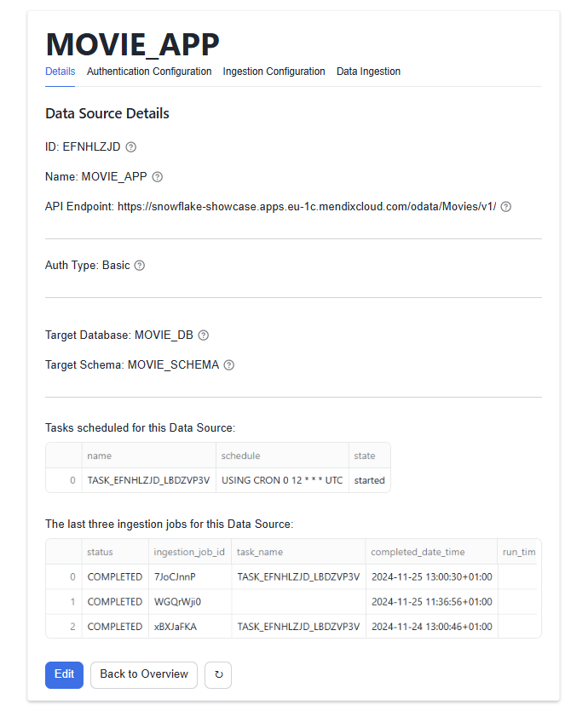This screenshot has height=728, width=588.
Task: Click the help icon beside Target Database
Action: (203, 335)
